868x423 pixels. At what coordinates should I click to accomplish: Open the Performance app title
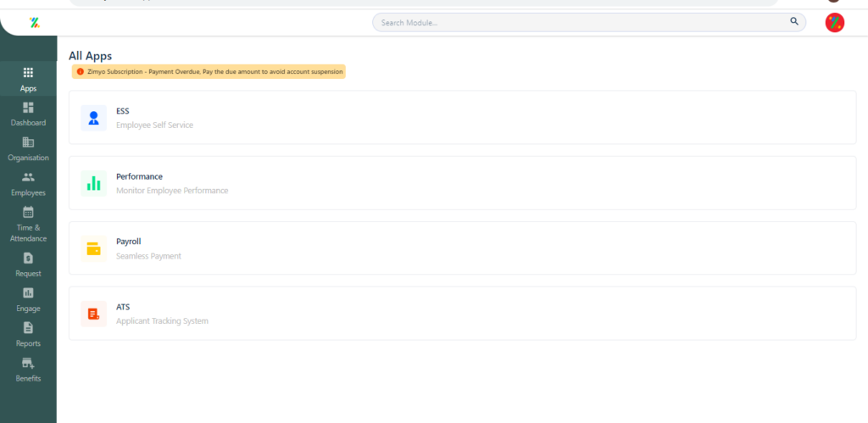(x=140, y=176)
